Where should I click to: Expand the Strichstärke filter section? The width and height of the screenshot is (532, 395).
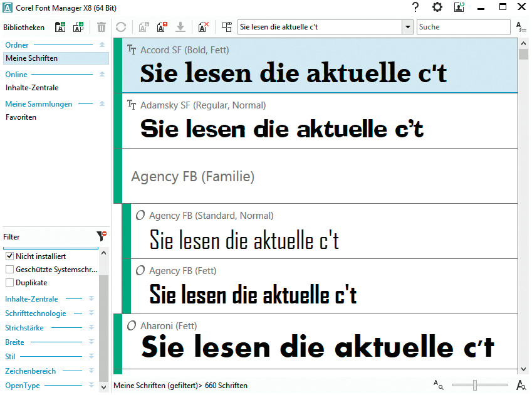[x=91, y=327]
